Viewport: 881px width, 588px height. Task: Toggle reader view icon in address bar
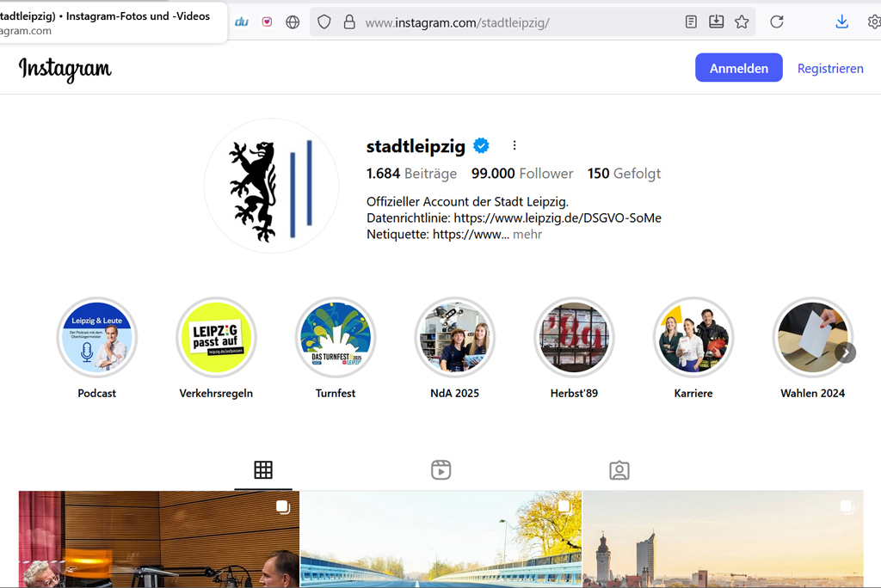[x=691, y=21]
